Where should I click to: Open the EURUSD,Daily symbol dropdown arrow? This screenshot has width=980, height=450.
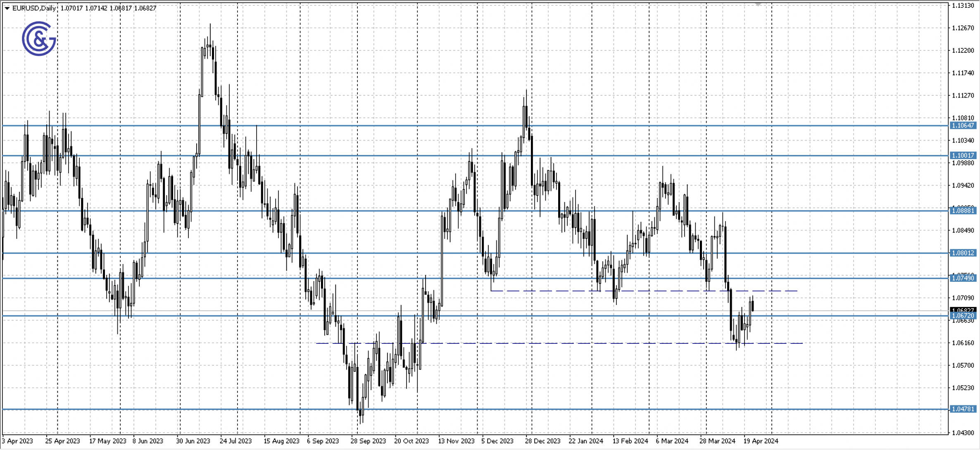[7, 7]
